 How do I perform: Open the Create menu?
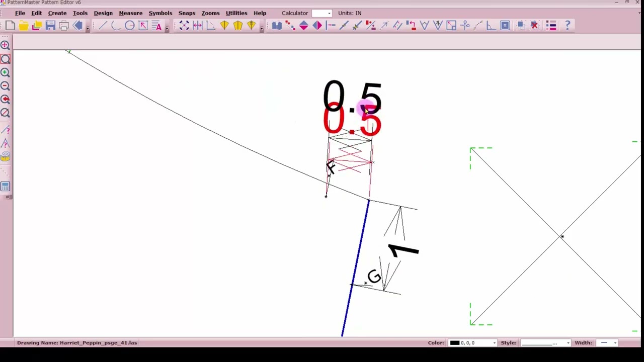point(57,13)
